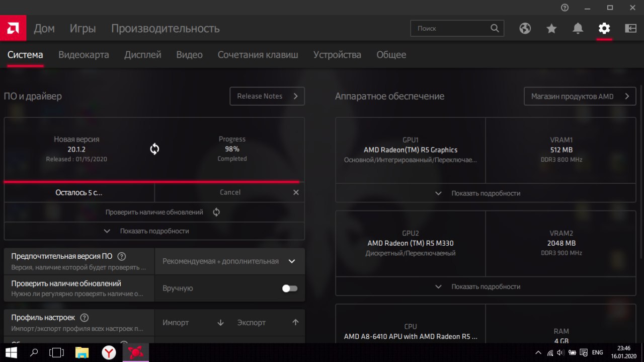The width and height of the screenshot is (644, 362).
Task: Open the favorites star icon
Action: click(551, 28)
